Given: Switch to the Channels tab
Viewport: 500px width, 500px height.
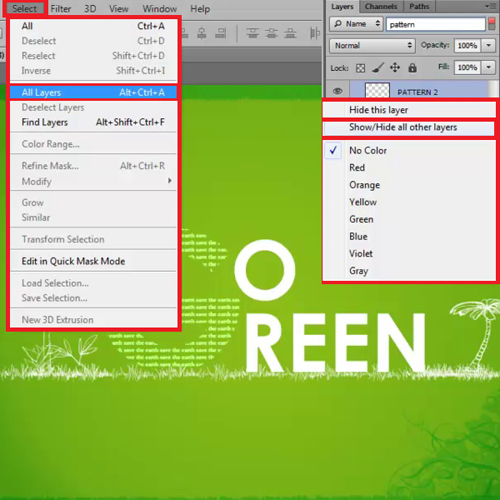Looking at the screenshot, I should pyautogui.click(x=381, y=6).
